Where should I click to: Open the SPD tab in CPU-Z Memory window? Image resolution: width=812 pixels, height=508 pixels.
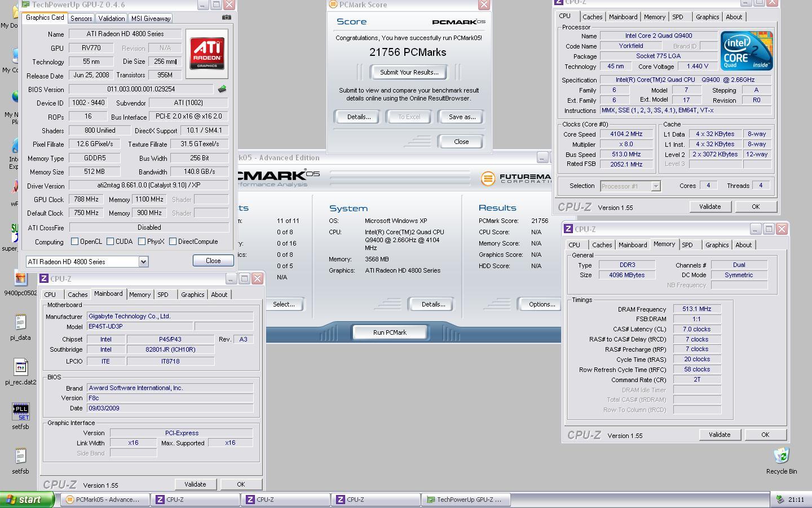tap(687, 245)
